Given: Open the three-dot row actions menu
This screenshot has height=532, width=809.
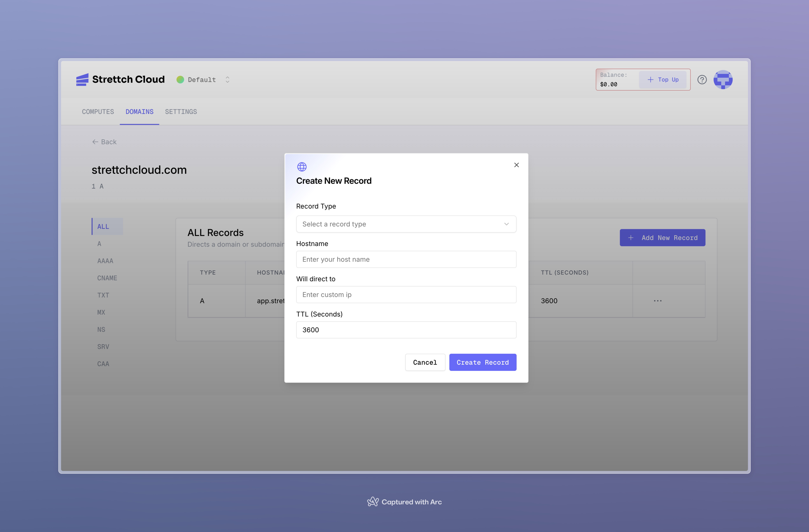Looking at the screenshot, I should point(657,301).
